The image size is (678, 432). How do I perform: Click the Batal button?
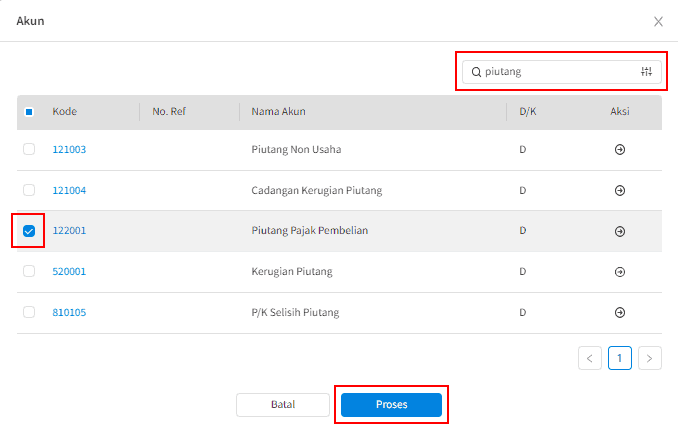coord(282,405)
